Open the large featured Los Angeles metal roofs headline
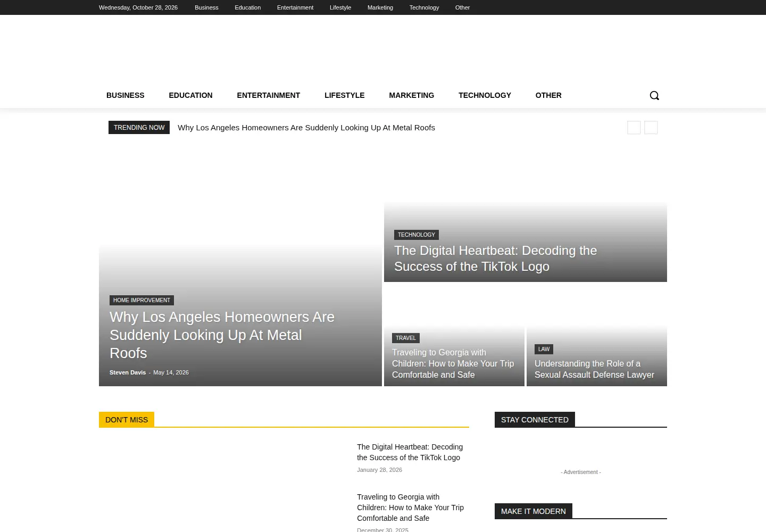766x532 pixels. point(222,335)
